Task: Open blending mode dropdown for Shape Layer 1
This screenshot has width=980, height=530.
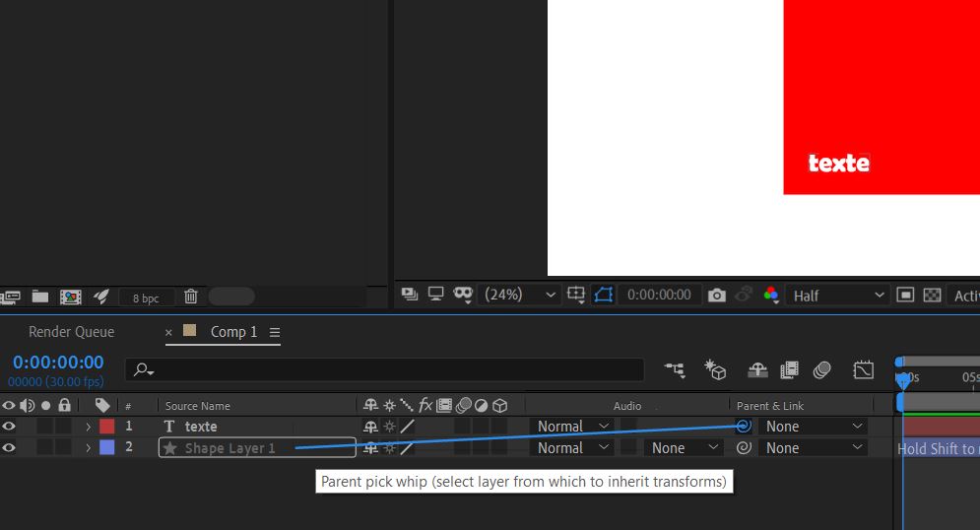Action: tap(572, 448)
